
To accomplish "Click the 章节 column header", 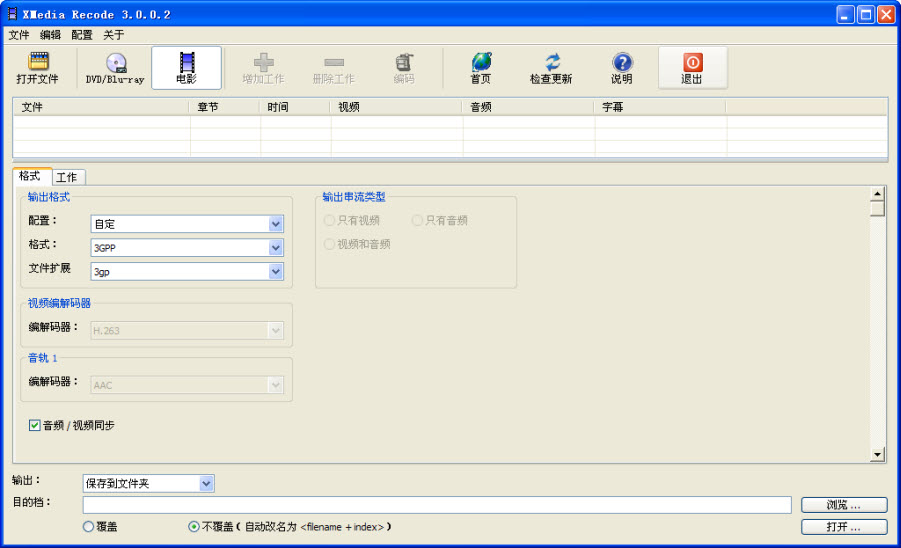I will tap(224, 107).
